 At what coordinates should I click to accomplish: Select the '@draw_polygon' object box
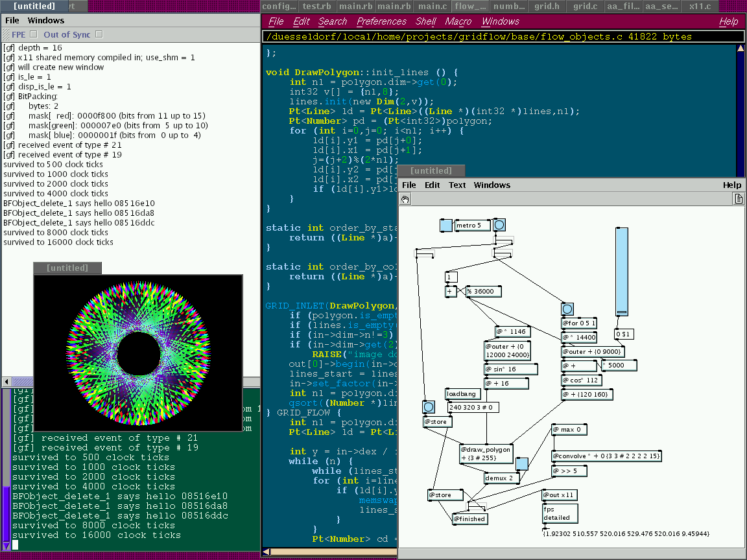tap(486, 454)
